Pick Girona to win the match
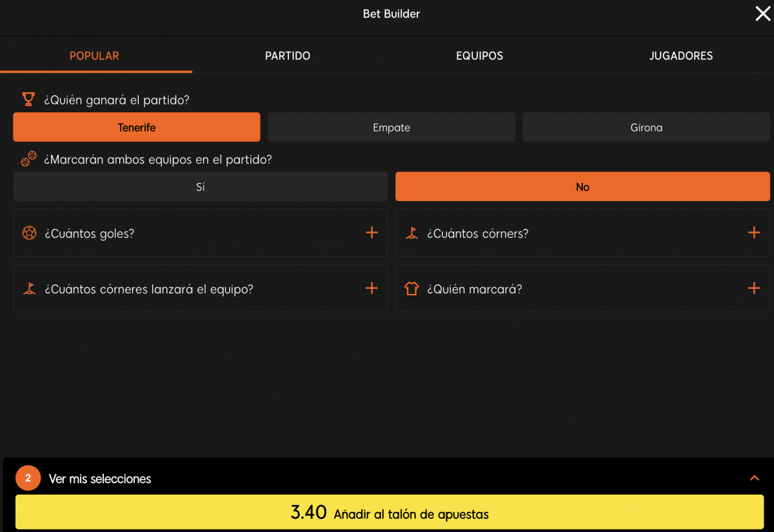The image size is (774, 532). coord(646,127)
